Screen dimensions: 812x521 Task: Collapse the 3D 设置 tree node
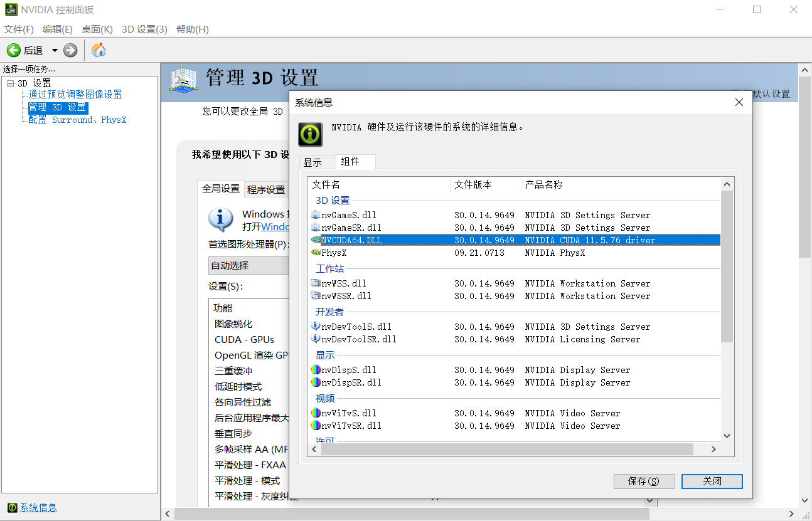(x=9, y=83)
